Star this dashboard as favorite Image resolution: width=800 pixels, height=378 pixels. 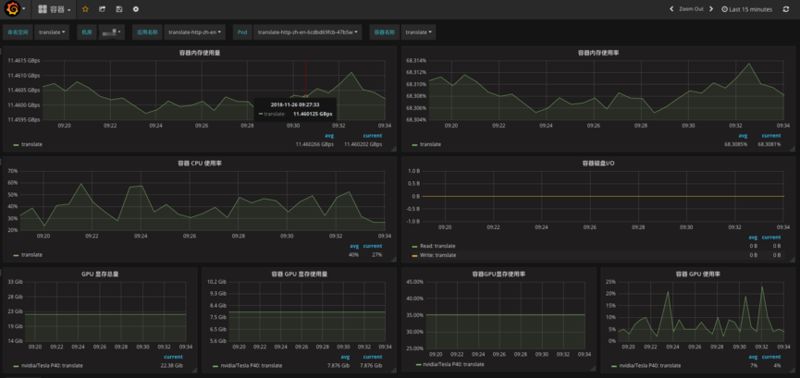pyautogui.click(x=85, y=9)
